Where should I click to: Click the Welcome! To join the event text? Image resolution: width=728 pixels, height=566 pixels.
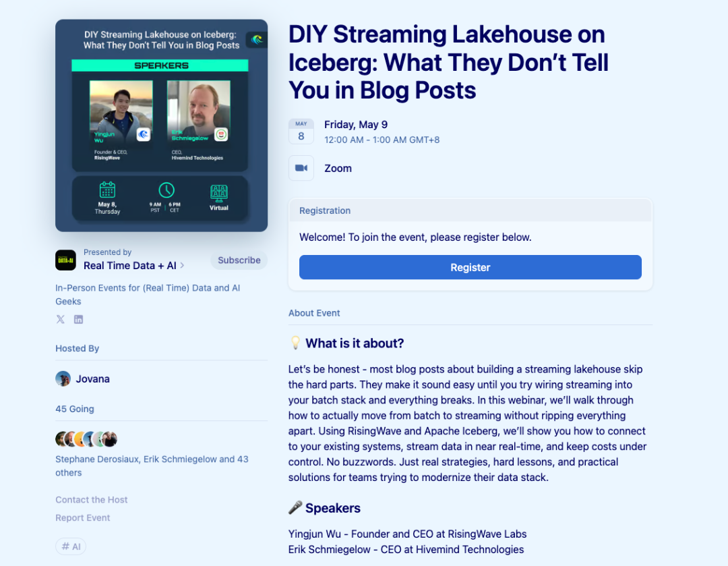click(415, 237)
